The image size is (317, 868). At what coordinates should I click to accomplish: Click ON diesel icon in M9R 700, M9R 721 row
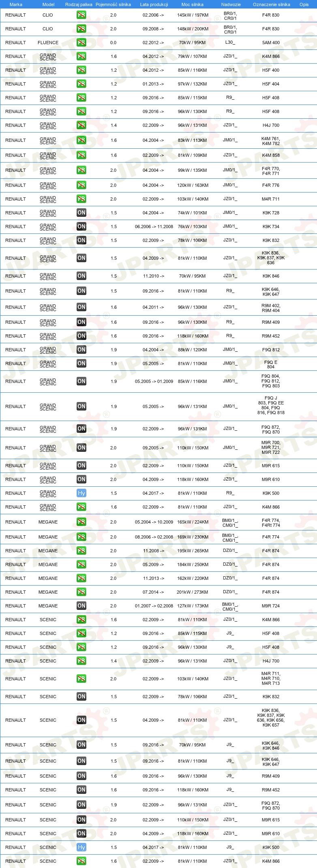(x=81, y=448)
